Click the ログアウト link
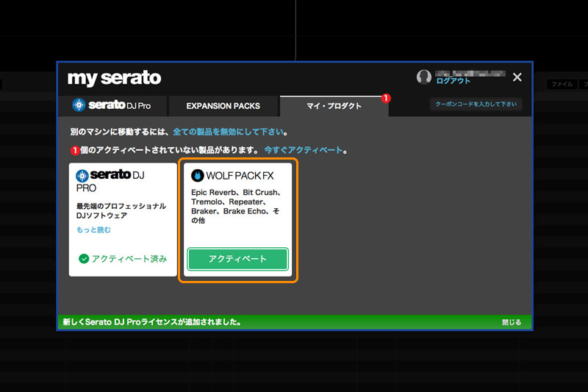 (453, 81)
